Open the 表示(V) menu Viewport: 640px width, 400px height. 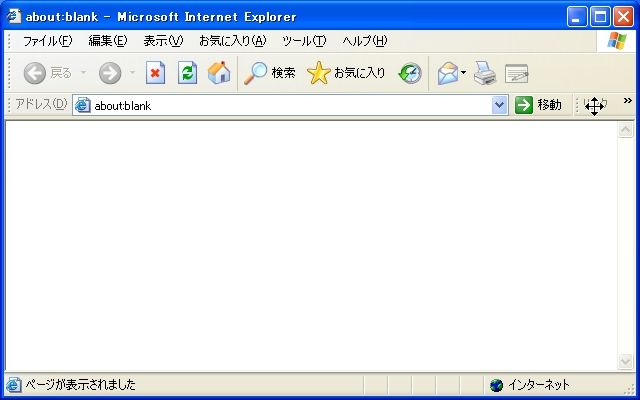pyautogui.click(x=163, y=41)
